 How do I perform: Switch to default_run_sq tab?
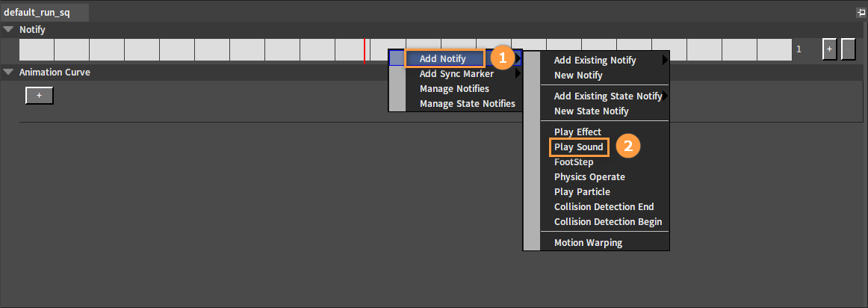point(37,13)
